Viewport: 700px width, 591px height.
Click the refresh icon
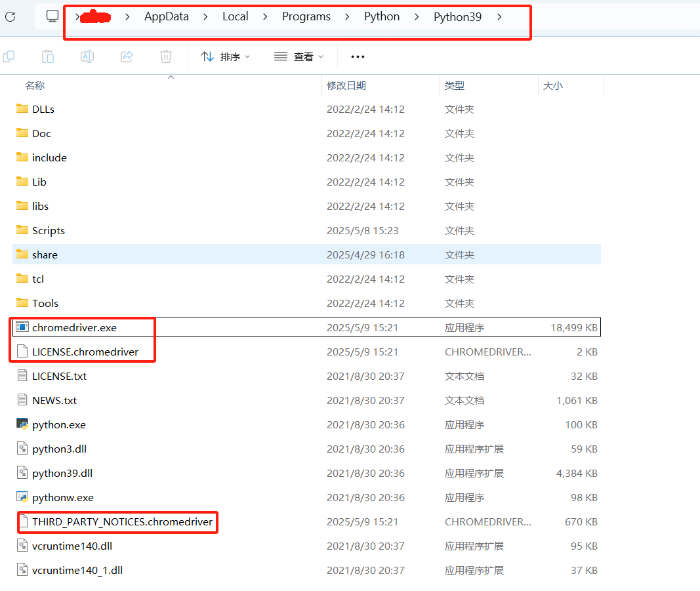pos(10,17)
